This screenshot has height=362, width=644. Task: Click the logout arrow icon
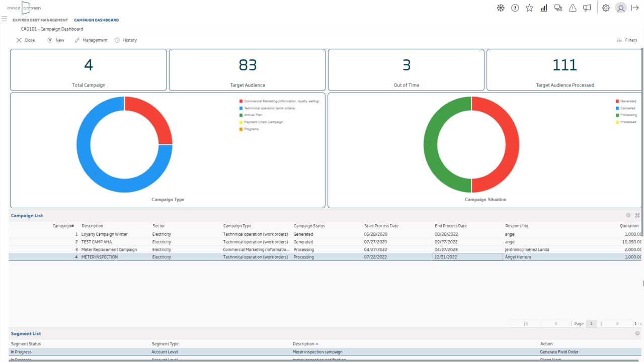pyautogui.click(x=635, y=8)
